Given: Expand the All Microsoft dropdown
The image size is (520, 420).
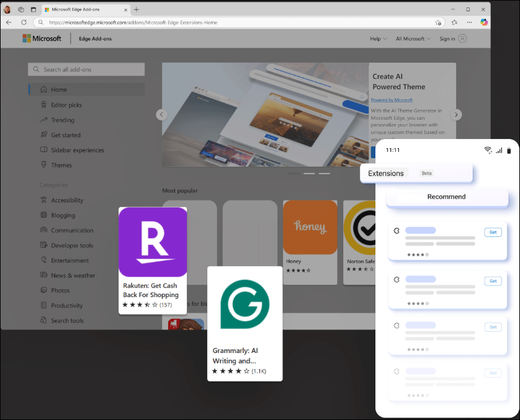Looking at the screenshot, I should click(413, 39).
